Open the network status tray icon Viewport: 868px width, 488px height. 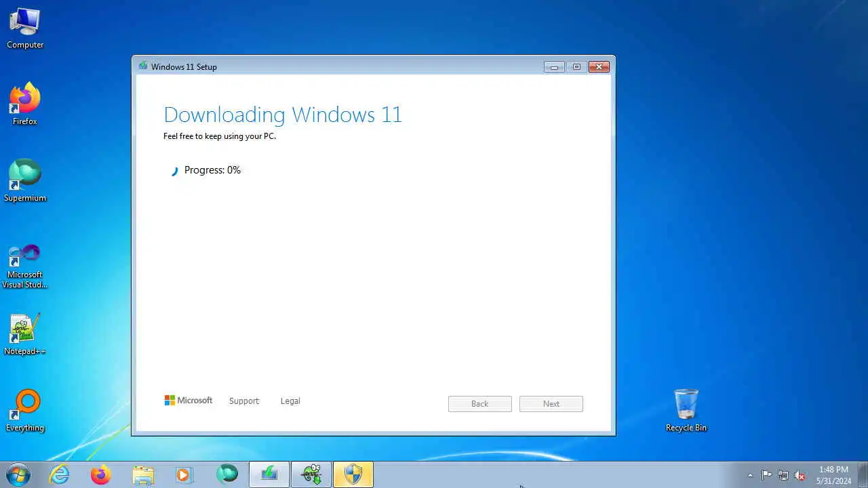[783, 475]
